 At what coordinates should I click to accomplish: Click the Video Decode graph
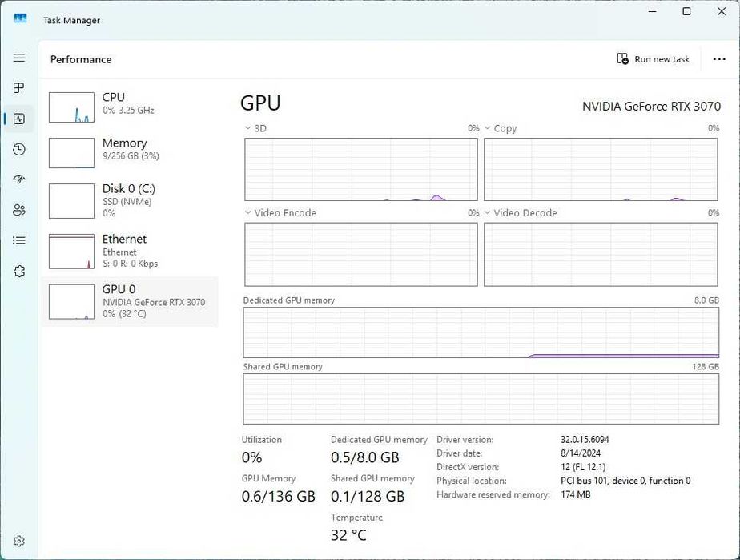click(x=601, y=255)
